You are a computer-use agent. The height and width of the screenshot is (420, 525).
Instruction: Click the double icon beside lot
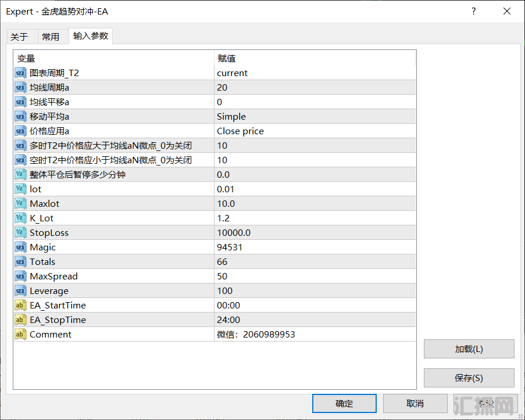[x=20, y=189]
